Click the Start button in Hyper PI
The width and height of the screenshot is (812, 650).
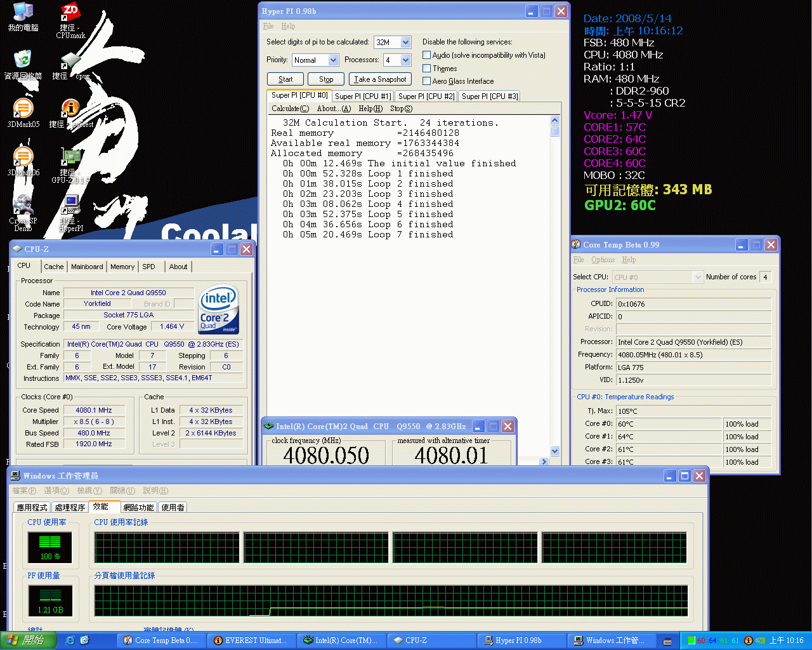click(285, 79)
